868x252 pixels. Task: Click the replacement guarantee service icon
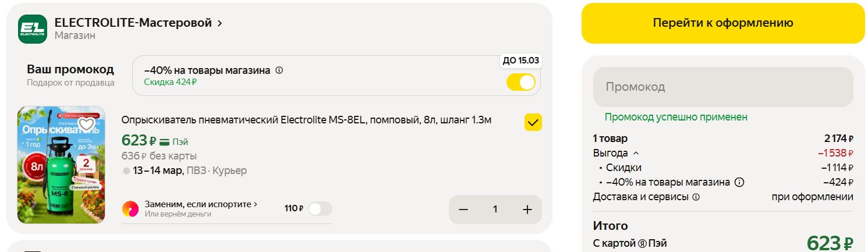pos(130,208)
